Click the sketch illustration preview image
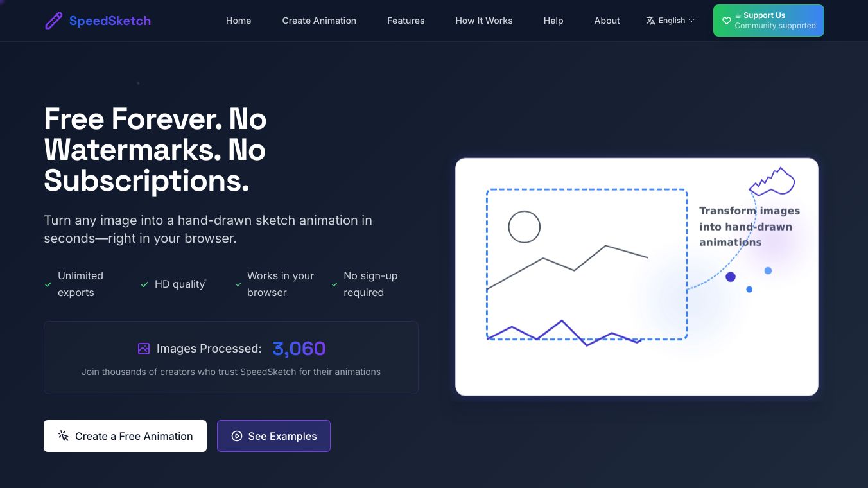The image size is (868, 488). pyautogui.click(x=637, y=277)
